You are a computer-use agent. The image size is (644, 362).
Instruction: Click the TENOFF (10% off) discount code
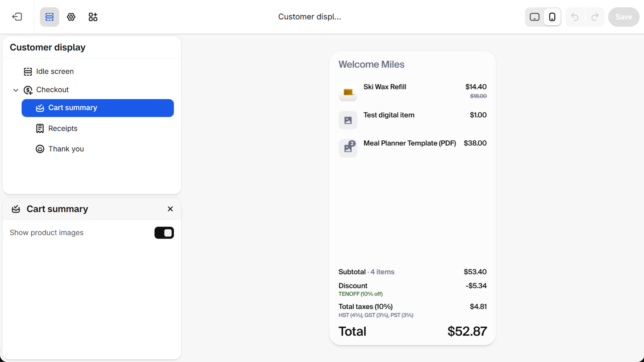click(x=360, y=294)
